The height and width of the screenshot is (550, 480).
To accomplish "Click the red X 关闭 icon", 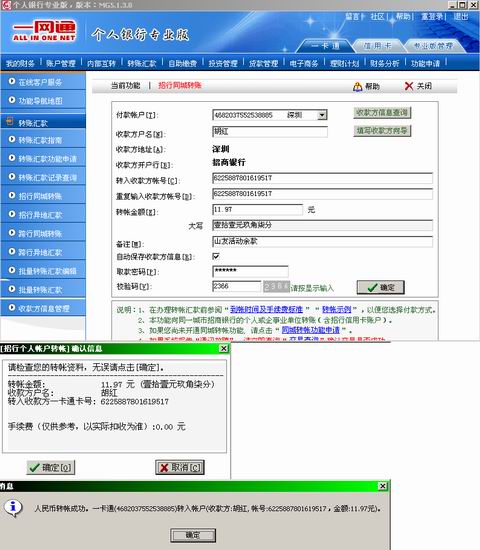I will (x=409, y=86).
